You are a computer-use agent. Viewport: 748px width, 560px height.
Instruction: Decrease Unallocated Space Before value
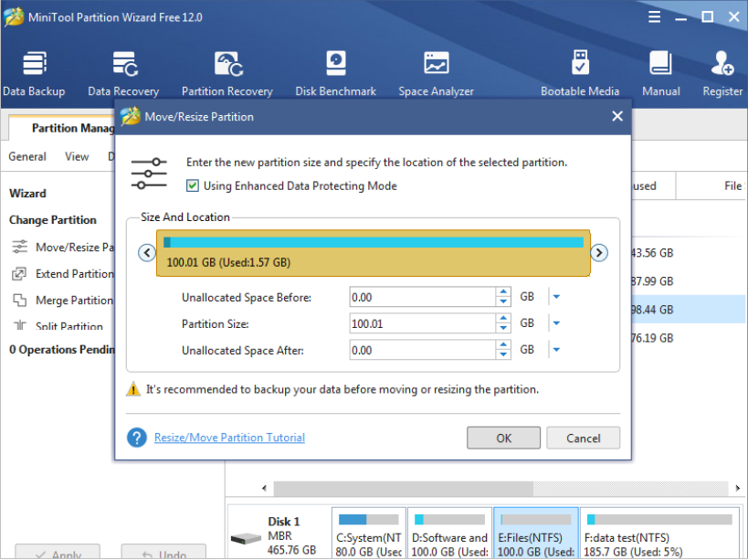pyautogui.click(x=503, y=301)
